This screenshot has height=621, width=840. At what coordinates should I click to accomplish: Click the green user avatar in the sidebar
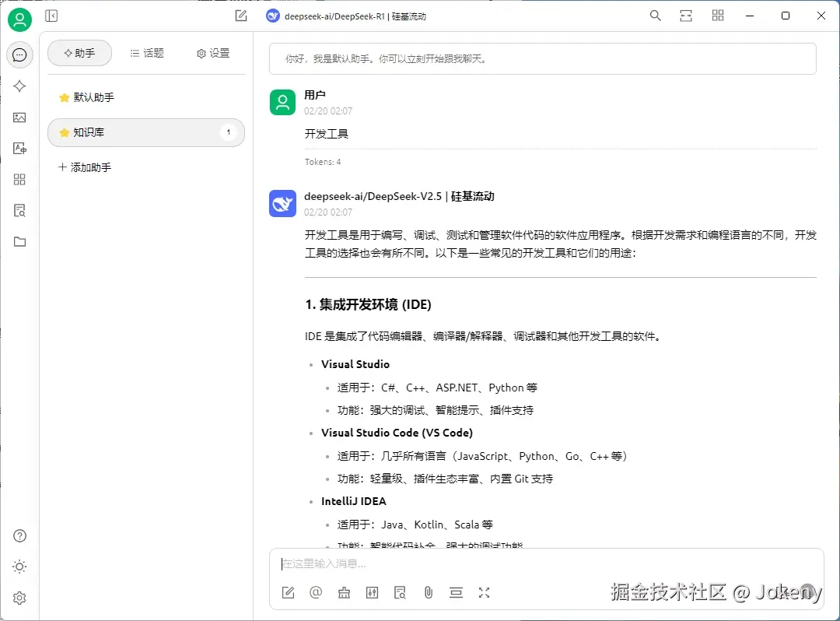click(x=19, y=19)
